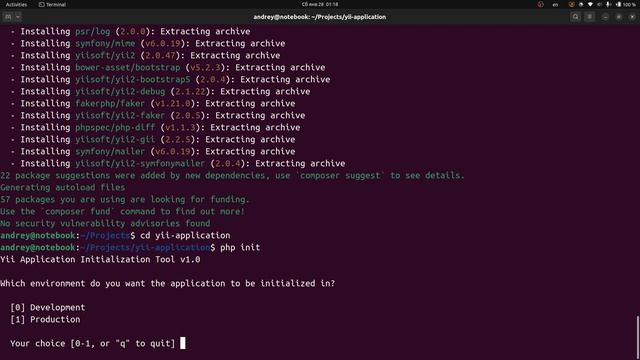Click the orange face tray icon
The width and height of the screenshot is (640, 360).
coord(572,4)
